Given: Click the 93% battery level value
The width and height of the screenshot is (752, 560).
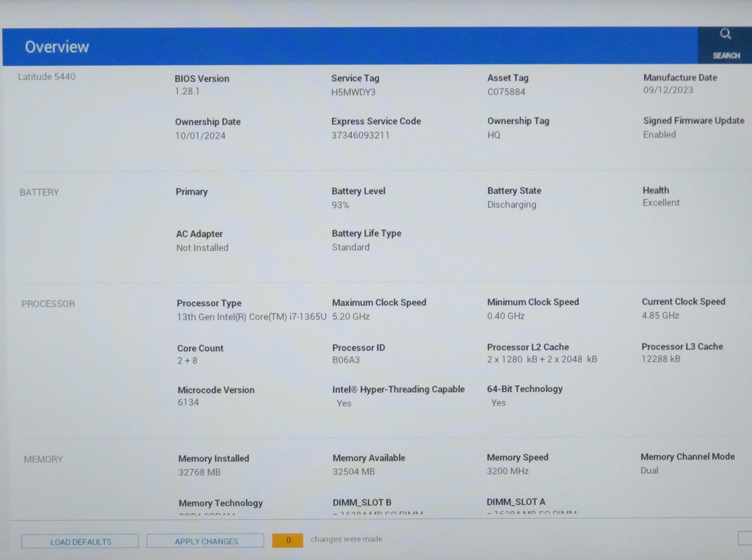Looking at the screenshot, I should coord(340,205).
